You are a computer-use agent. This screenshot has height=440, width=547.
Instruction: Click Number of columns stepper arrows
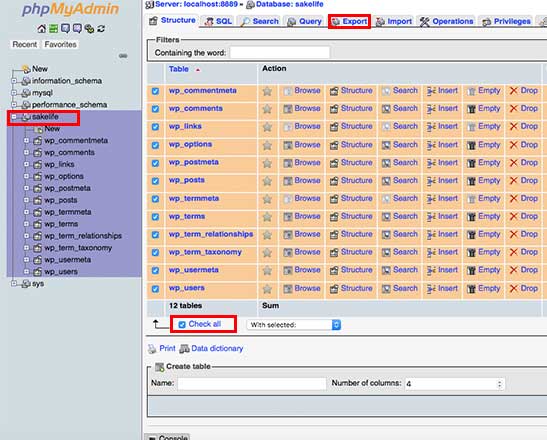[499, 384]
